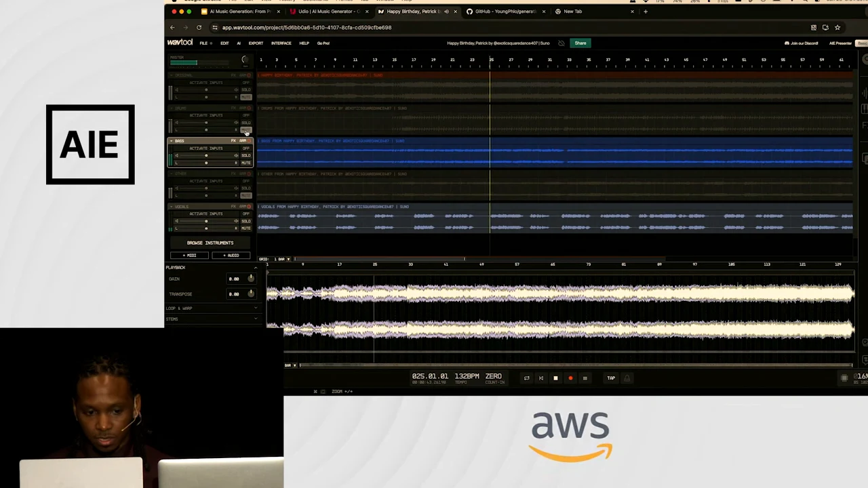Open the AI menu
868x488 pixels.
239,43
